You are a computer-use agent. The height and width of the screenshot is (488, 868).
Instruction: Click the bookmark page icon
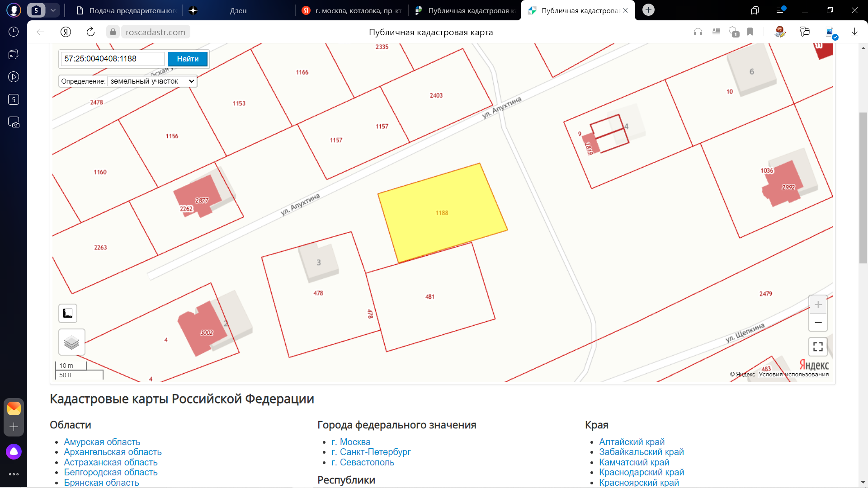tap(750, 32)
